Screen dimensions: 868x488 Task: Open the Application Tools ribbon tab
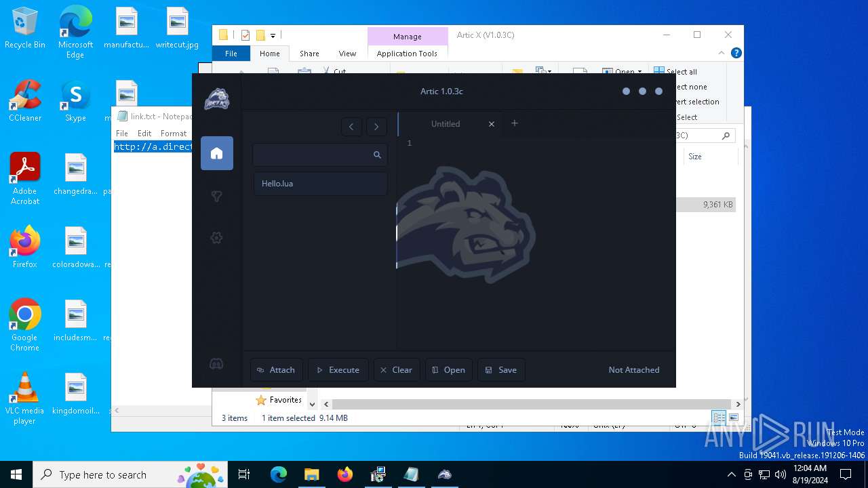(x=407, y=54)
